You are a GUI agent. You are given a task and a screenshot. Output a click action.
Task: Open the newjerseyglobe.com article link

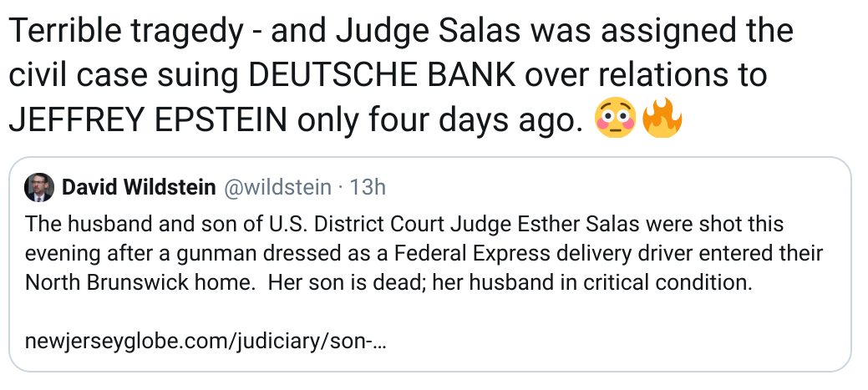point(206,342)
